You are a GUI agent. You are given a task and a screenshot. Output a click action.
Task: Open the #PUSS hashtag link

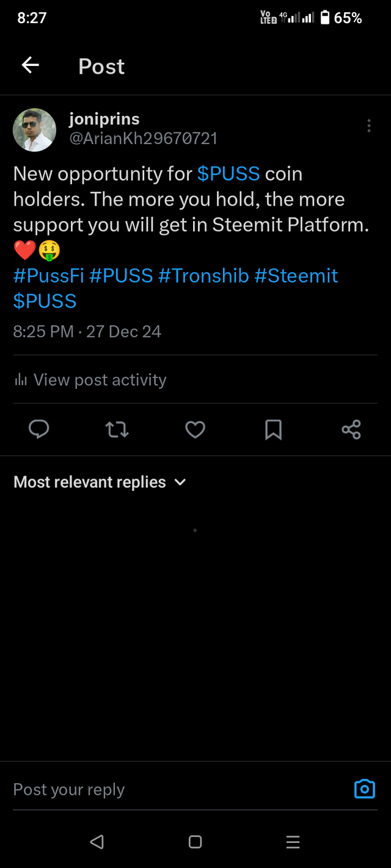(x=121, y=276)
